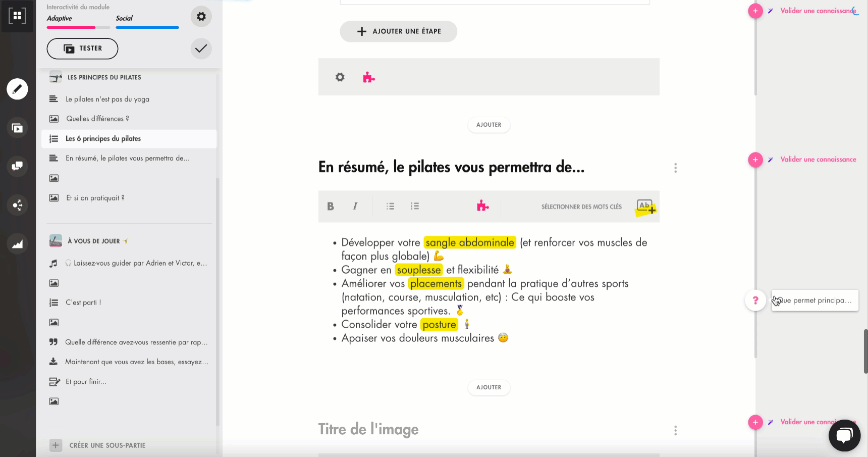Select 'Les 6 principes du pilates' item

pos(103,139)
